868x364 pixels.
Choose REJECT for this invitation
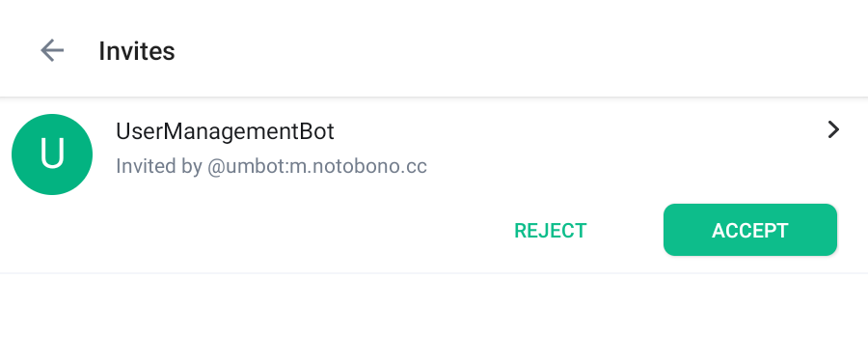pos(551,231)
